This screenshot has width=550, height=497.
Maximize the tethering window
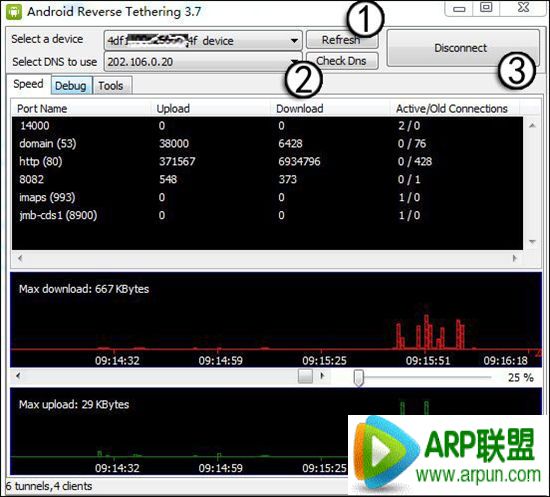click(x=486, y=8)
